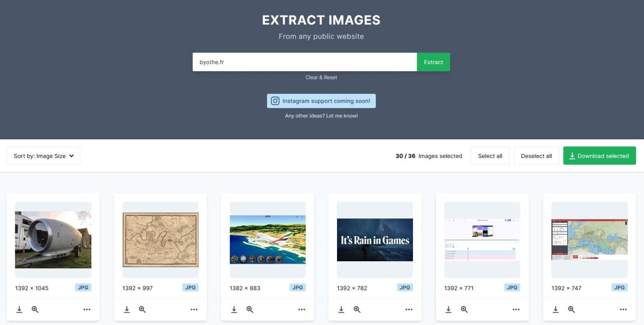
Task: Click the Extract button
Action: [x=433, y=62]
